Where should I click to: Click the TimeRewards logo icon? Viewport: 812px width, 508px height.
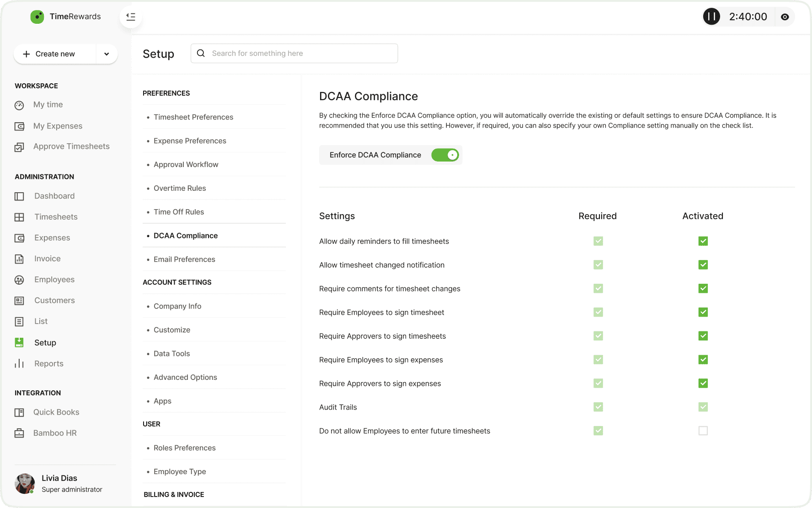[x=37, y=17]
